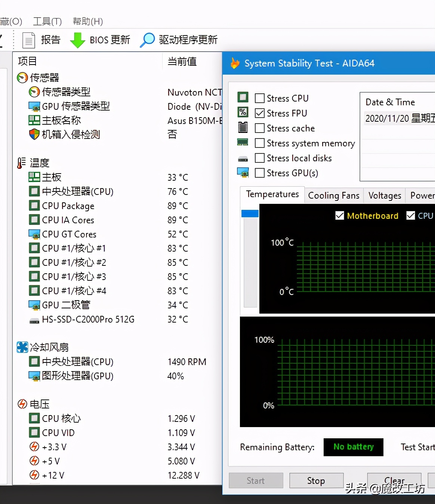Click the percent icon beside Stress FPU
Screen dimensions: 435x504
click(x=243, y=112)
